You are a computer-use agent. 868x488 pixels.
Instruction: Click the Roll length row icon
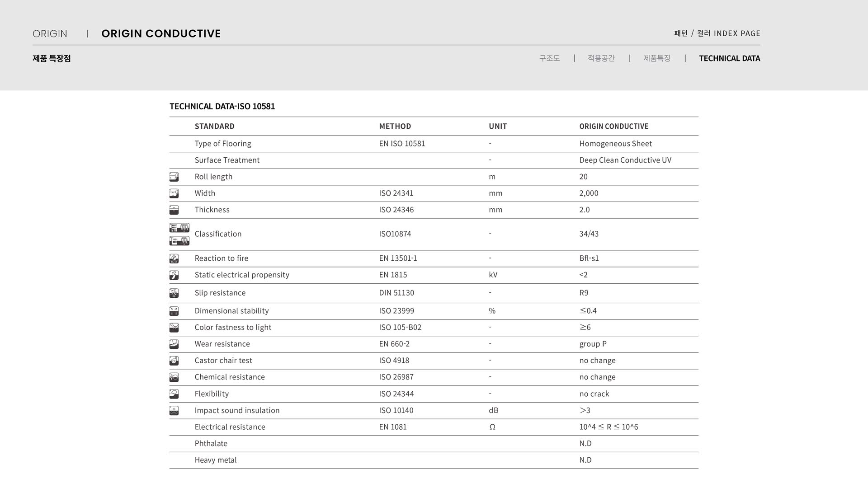[x=174, y=177]
